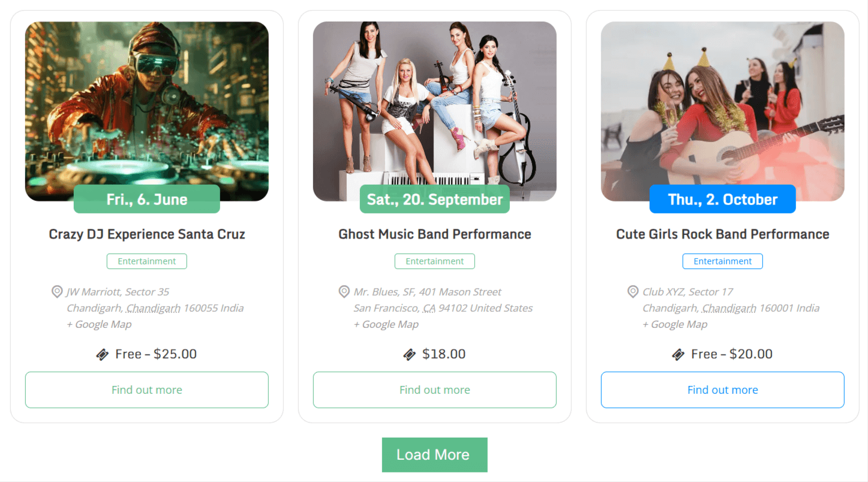The image size is (868, 482).
Task: Click the Sat., 20. September date badge
Action: [435, 200]
